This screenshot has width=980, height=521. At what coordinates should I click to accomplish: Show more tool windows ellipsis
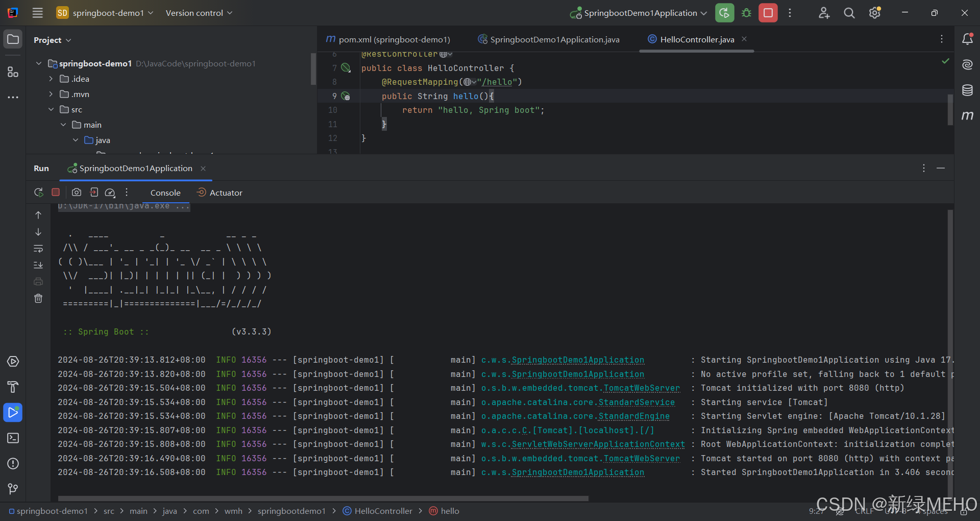(x=13, y=97)
